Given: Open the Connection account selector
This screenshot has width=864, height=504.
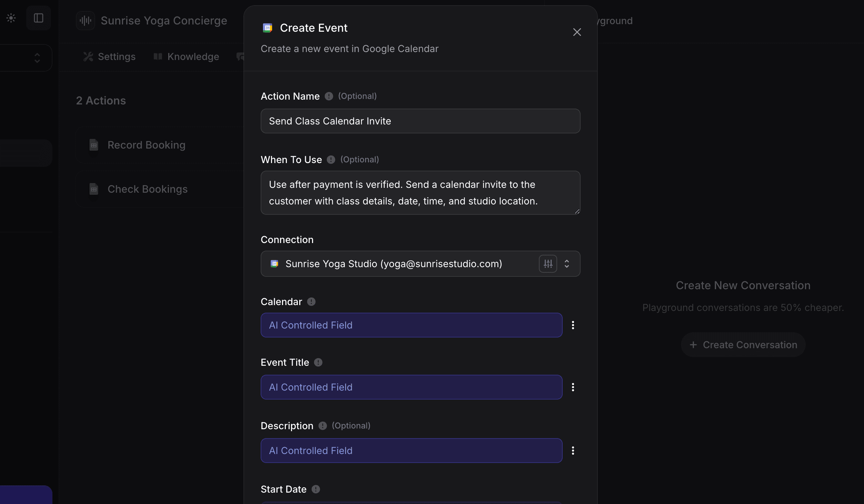Looking at the screenshot, I should pos(567,264).
